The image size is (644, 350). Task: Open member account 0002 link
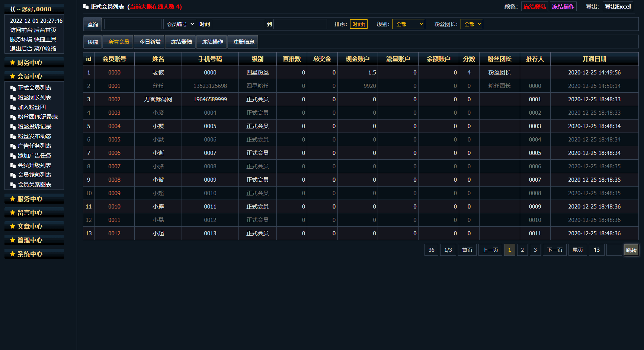pyautogui.click(x=114, y=99)
